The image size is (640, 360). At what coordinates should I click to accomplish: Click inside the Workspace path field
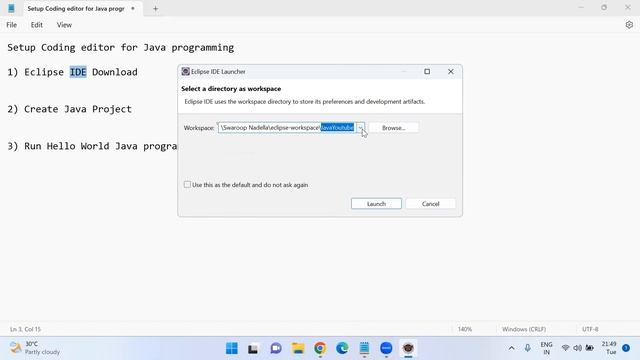[x=287, y=128]
